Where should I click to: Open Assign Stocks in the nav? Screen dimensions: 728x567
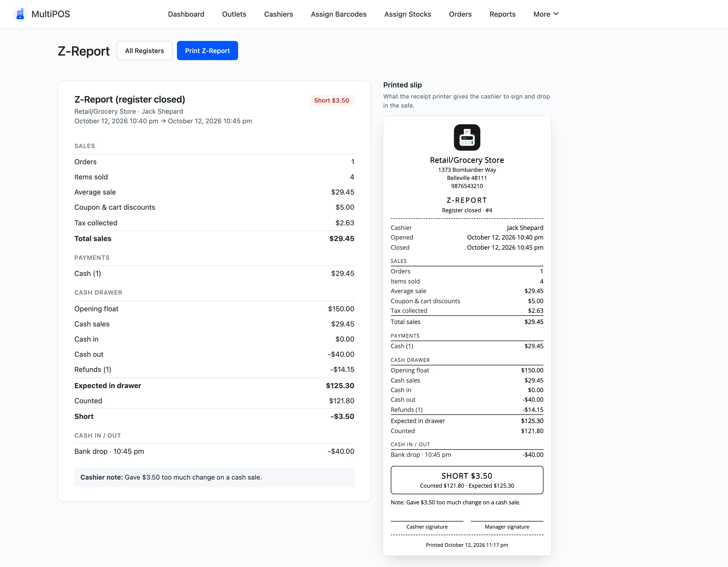click(x=407, y=14)
